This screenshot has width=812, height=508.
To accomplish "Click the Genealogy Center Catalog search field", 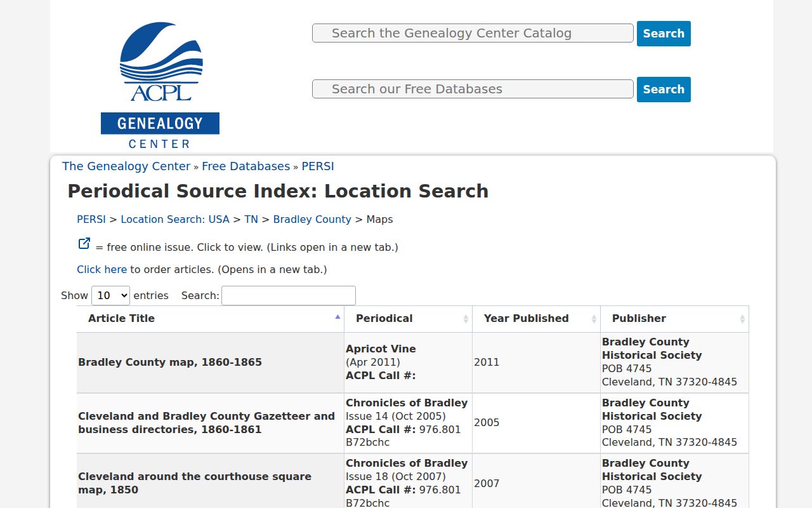I will 473,33.
